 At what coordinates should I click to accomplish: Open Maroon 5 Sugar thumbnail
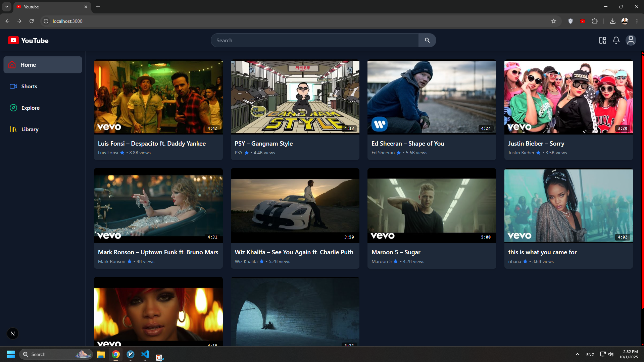[x=432, y=206]
